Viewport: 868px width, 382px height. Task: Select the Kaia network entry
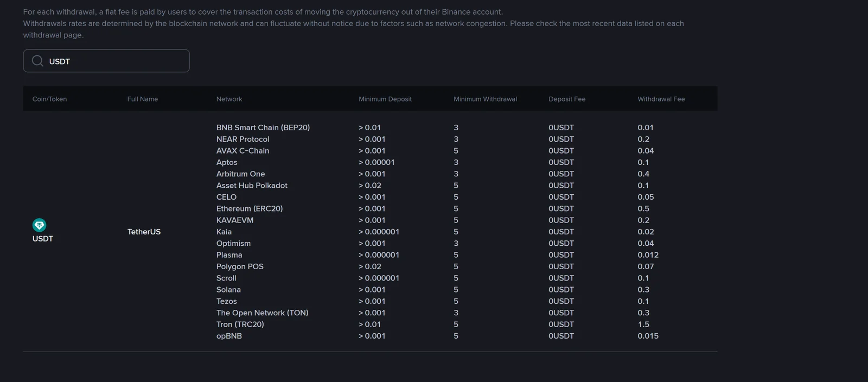coord(224,232)
